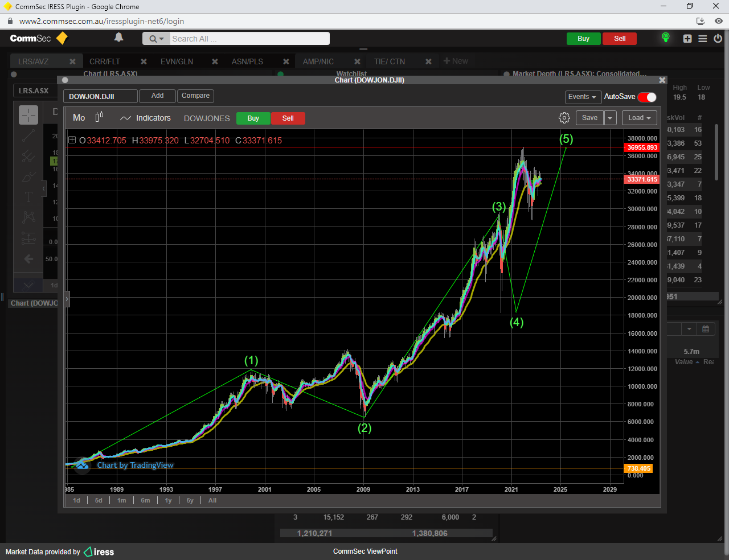729x560 pixels.
Task: Select crosshair tool in LRS chart
Action: pos(28,115)
